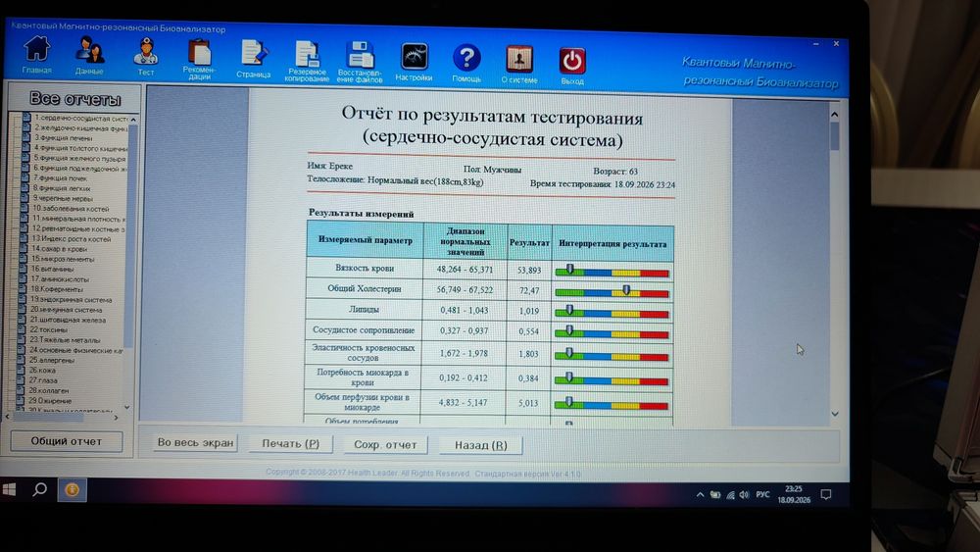The width and height of the screenshot is (980, 552).
Task: Switch РУС input language indicator
Action: [x=762, y=494]
